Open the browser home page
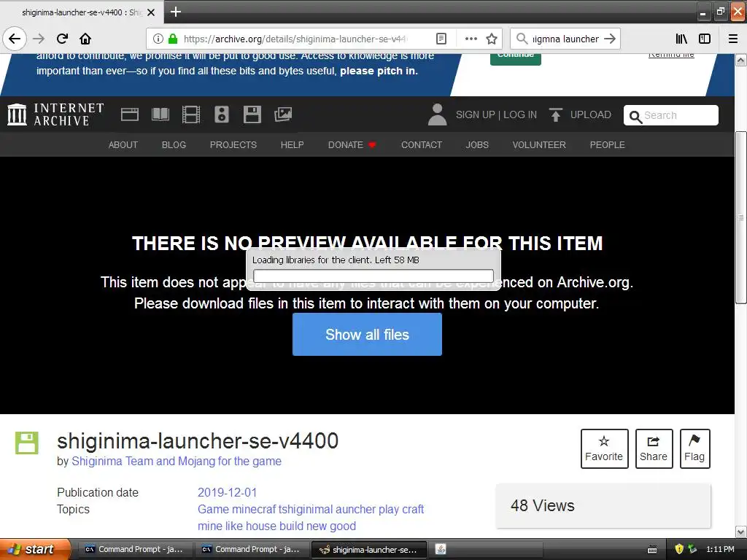This screenshot has height=560, width=747. click(x=85, y=39)
